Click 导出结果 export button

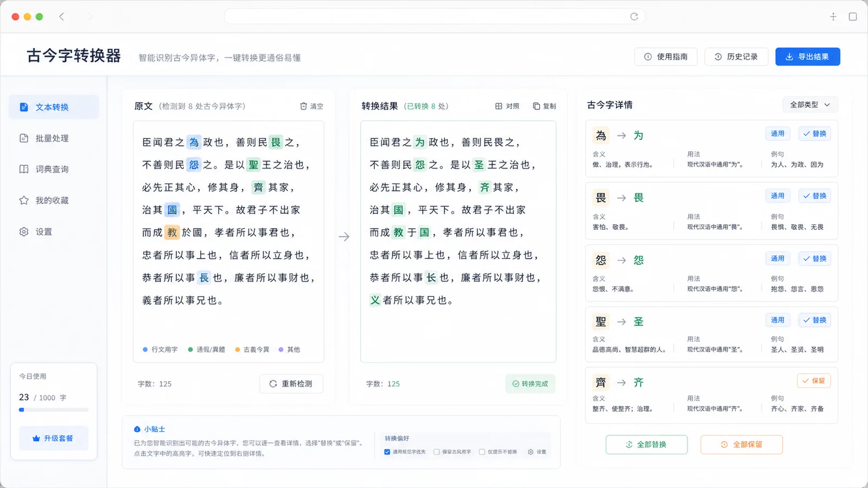807,56
